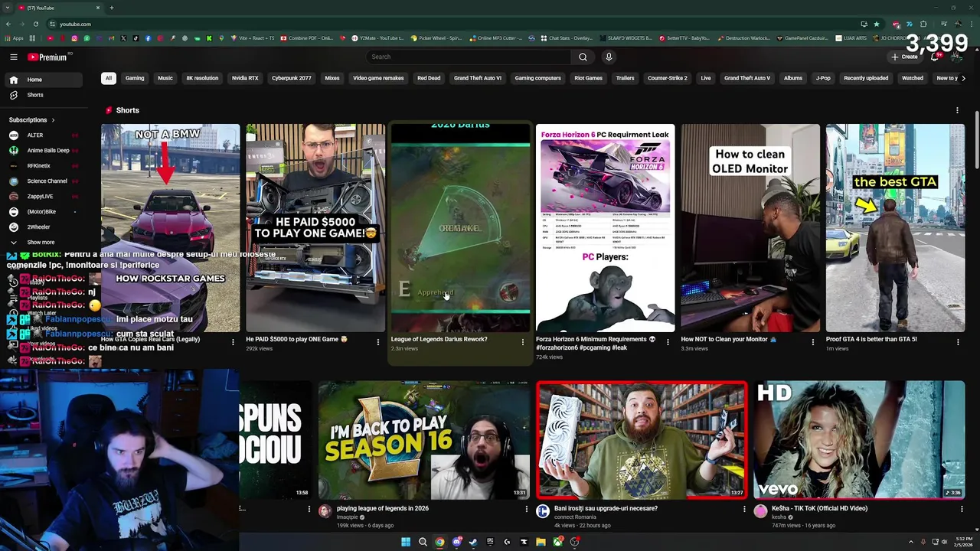Open options for GTA 4 proof short
This screenshot has width=980, height=551.
point(958,342)
